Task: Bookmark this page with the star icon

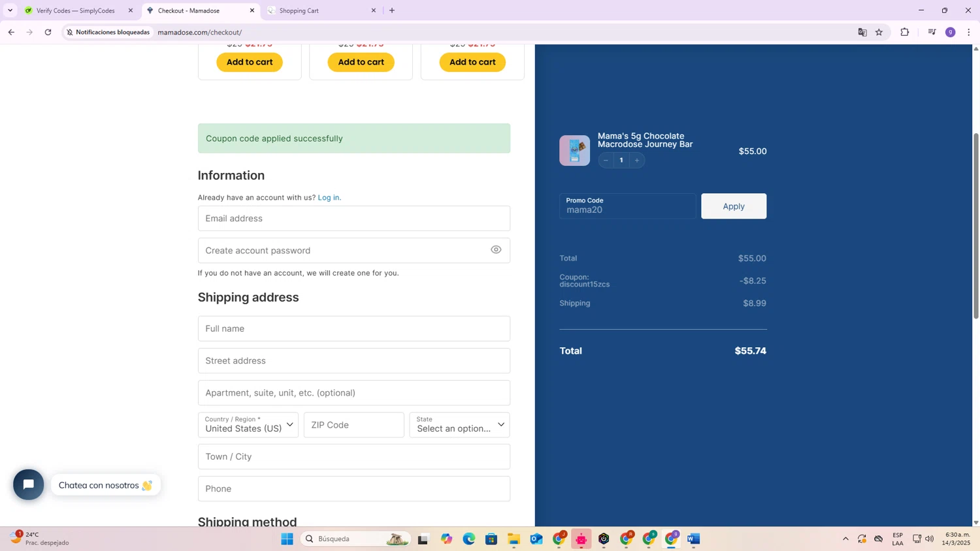Action: click(x=879, y=32)
